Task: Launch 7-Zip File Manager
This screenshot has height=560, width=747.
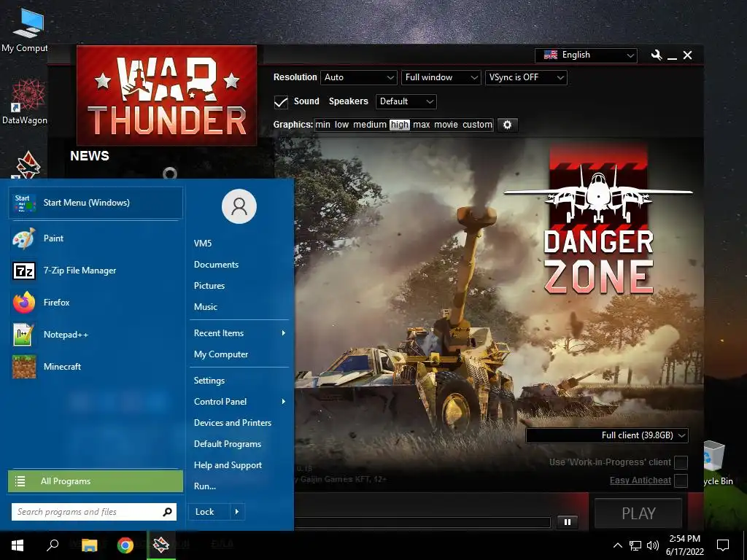Action: pos(96,271)
